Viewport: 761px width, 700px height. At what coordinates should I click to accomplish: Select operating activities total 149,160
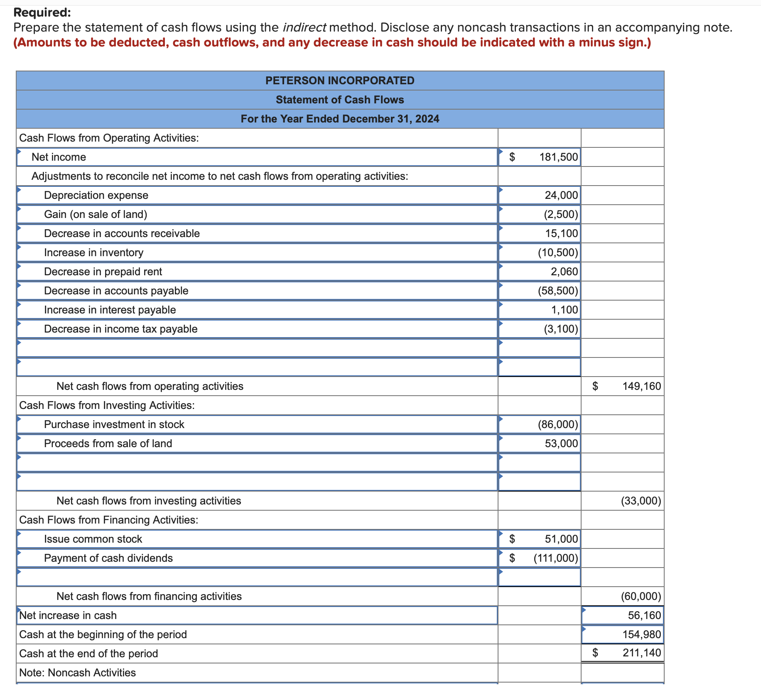coord(622,386)
